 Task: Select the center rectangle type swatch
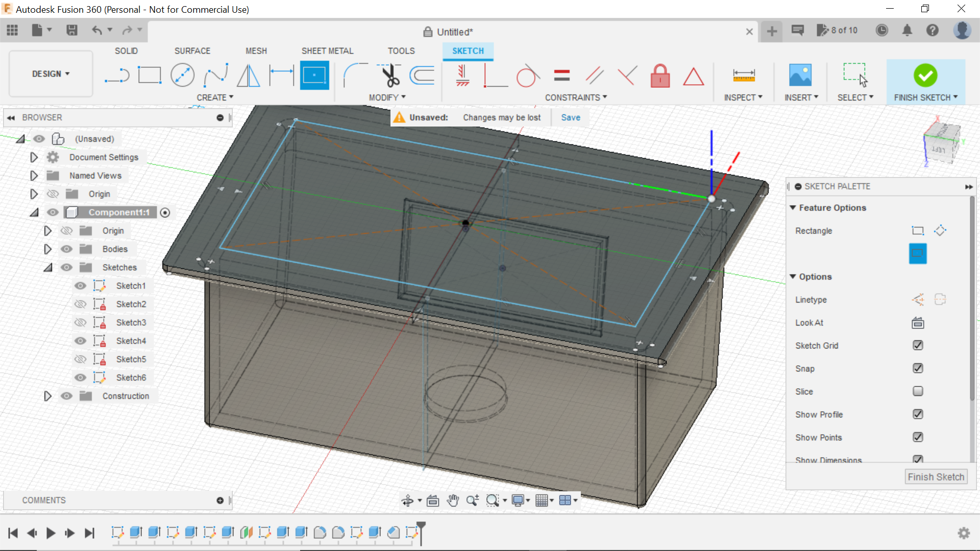(917, 254)
